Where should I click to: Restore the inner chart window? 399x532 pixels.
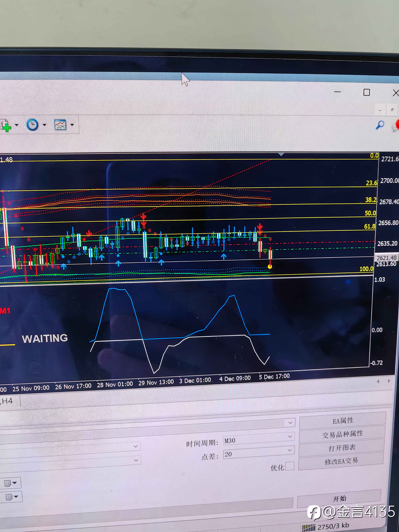(x=392, y=110)
